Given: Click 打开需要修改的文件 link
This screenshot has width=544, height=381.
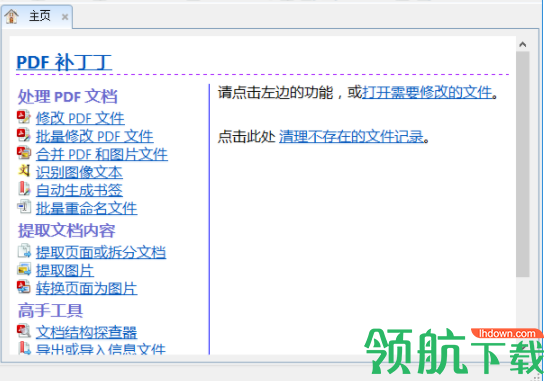Looking at the screenshot, I should coord(427,93).
